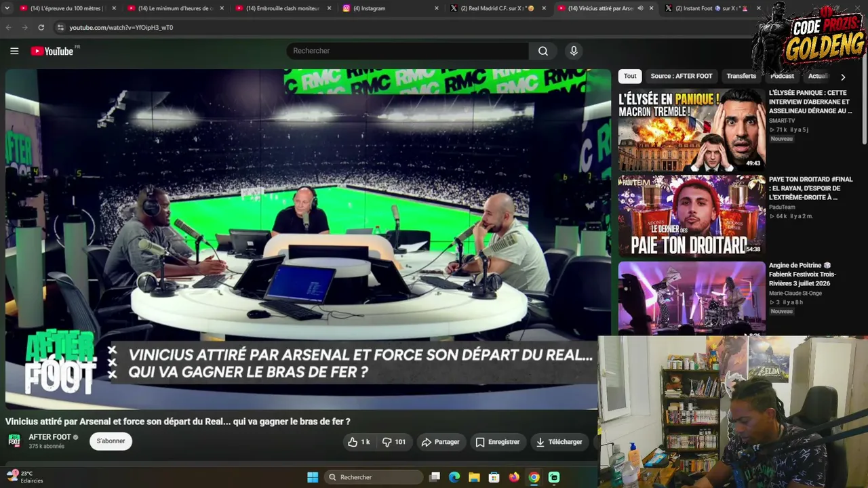The width and height of the screenshot is (868, 488).
Task: Click the 375 k abonnés subscriber count
Action: point(46,447)
